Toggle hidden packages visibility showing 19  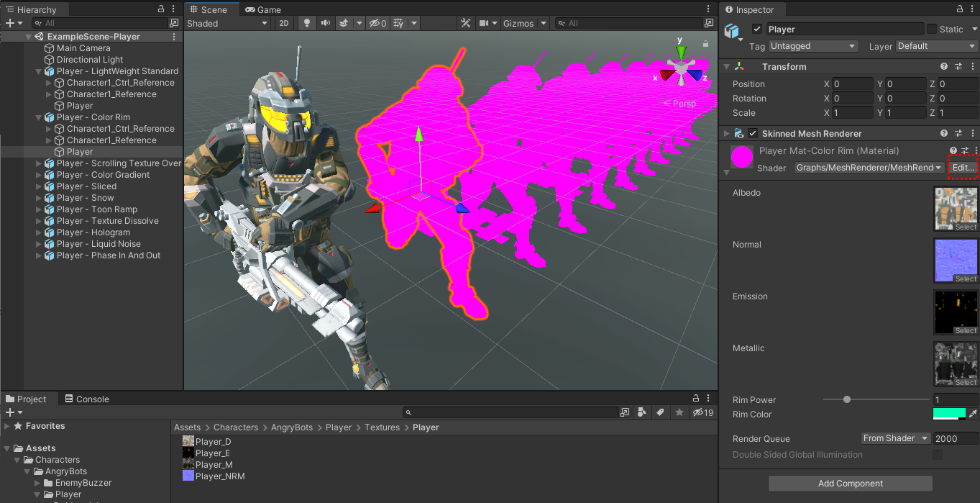coord(702,412)
